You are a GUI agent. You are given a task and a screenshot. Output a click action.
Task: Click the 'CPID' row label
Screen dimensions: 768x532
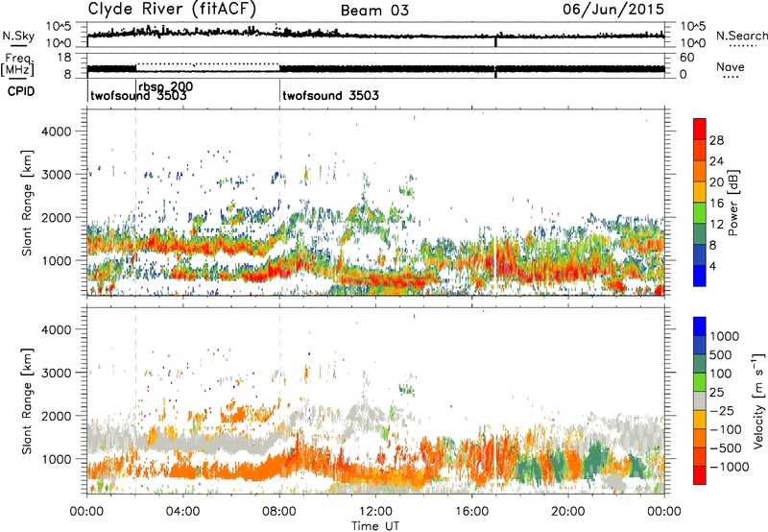[x=21, y=91]
